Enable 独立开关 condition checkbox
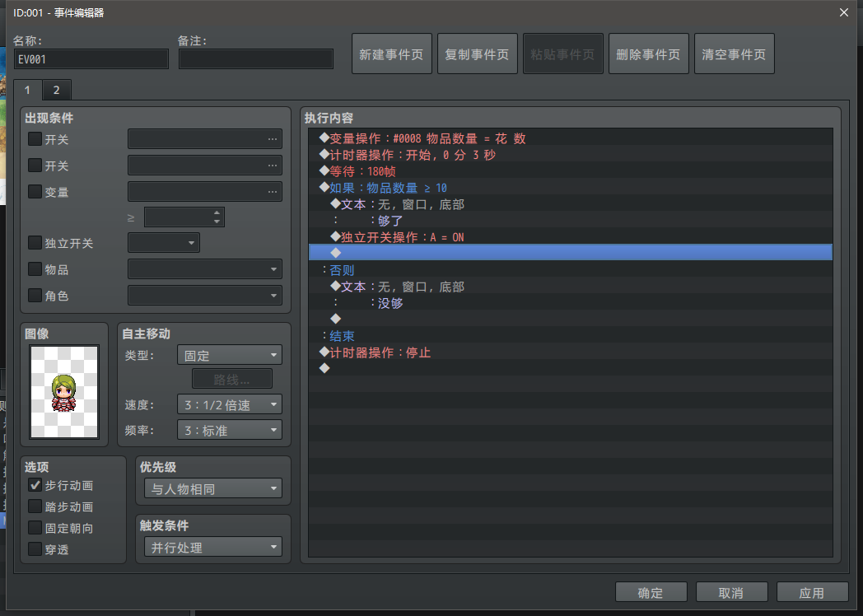Viewport: 863px width, 616px height. coord(35,243)
